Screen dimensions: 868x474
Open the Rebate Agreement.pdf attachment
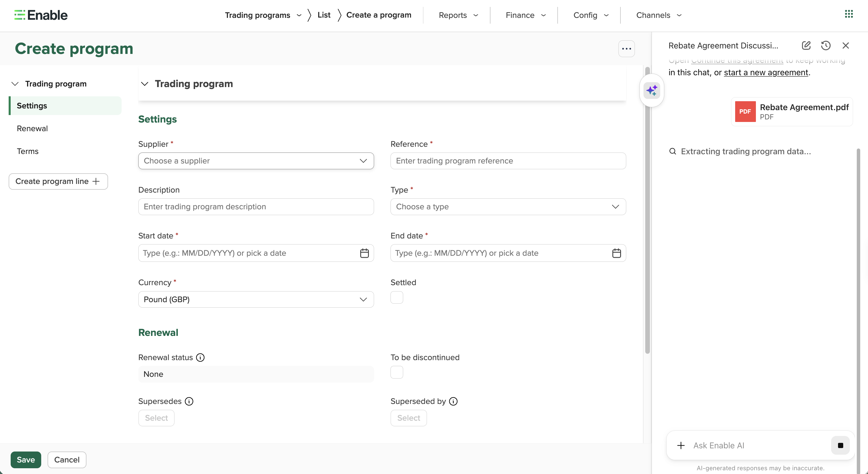tap(792, 112)
